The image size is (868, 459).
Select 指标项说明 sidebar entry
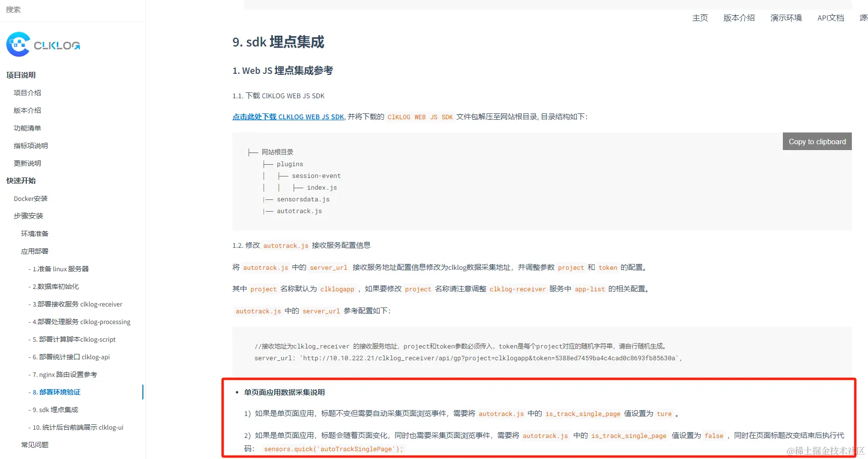click(31, 146)
